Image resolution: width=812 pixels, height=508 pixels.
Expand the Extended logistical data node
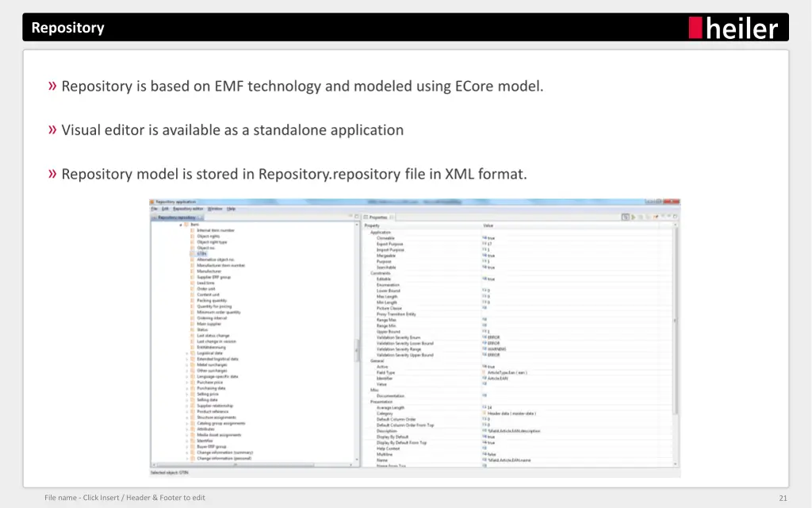pos(187,360)
